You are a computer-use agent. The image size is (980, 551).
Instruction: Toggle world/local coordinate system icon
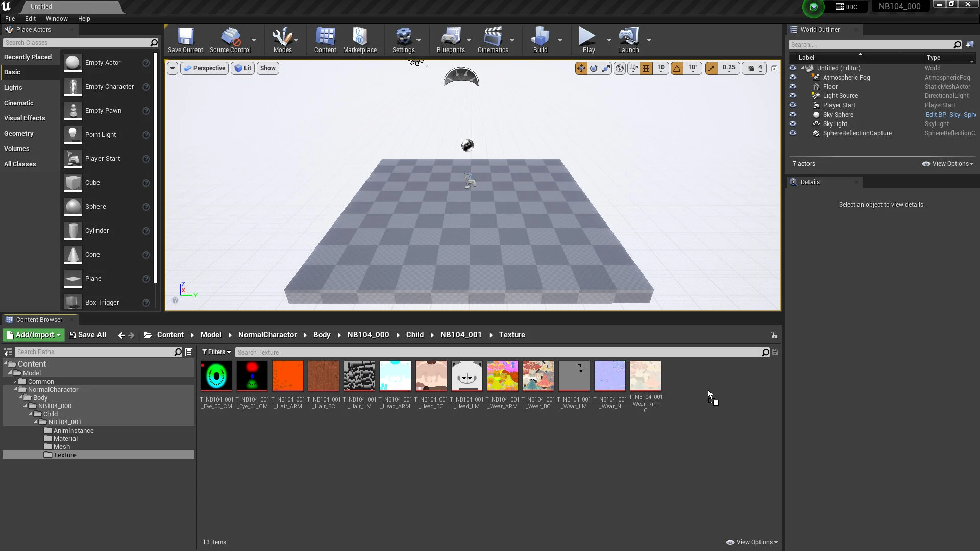tap(620, 68)
